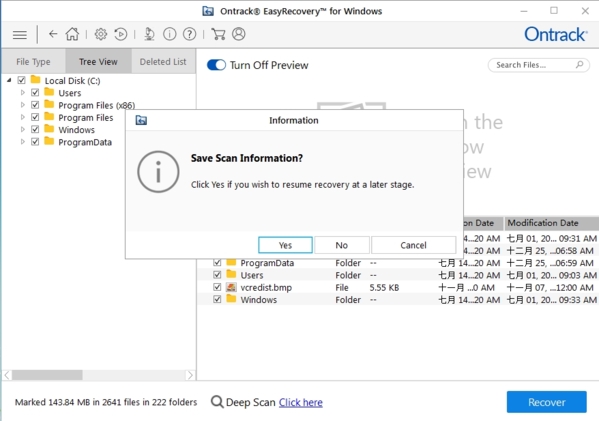The height and width of the screenshot is (421, 599).
Task: Click the search magnifier in Search Files
Action: pos(580,65)
